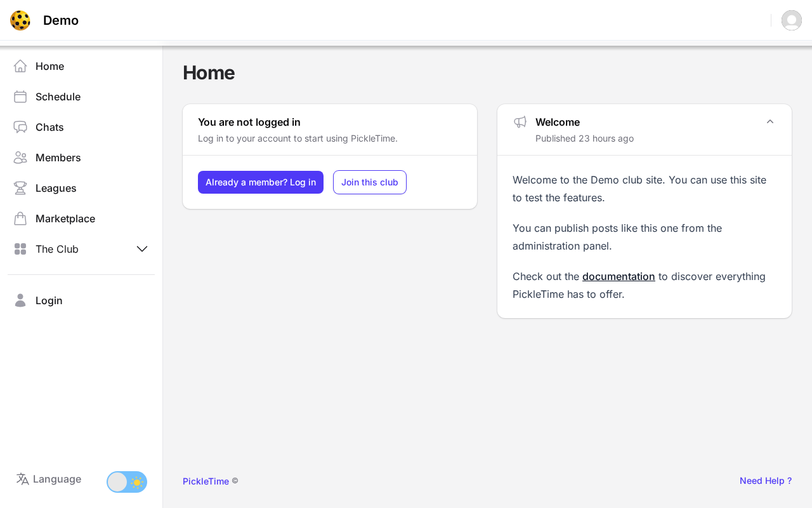The width and height of the screenshot is (812, 508).
Task: Expand The Club submenu chevron
Action: (142, 249)
